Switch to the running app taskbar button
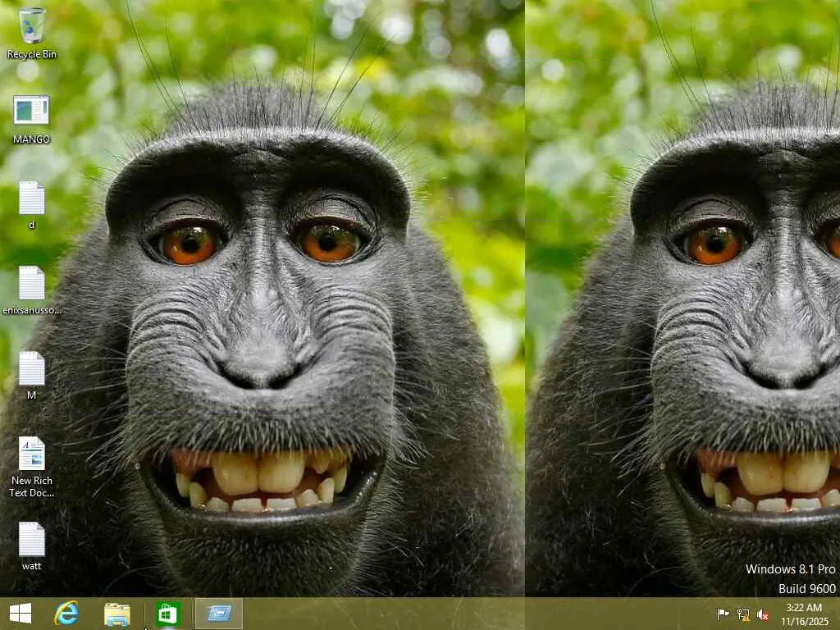Image resolution: width=840 pixels, height=630 pixels. point(219,614)
